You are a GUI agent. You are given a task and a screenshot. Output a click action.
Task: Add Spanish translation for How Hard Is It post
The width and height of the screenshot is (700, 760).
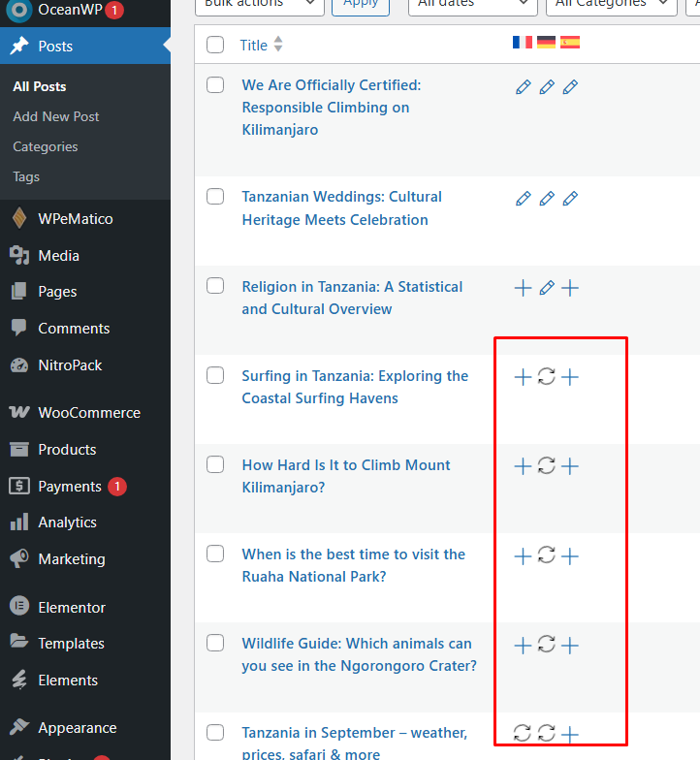click(x=570, y=466)
